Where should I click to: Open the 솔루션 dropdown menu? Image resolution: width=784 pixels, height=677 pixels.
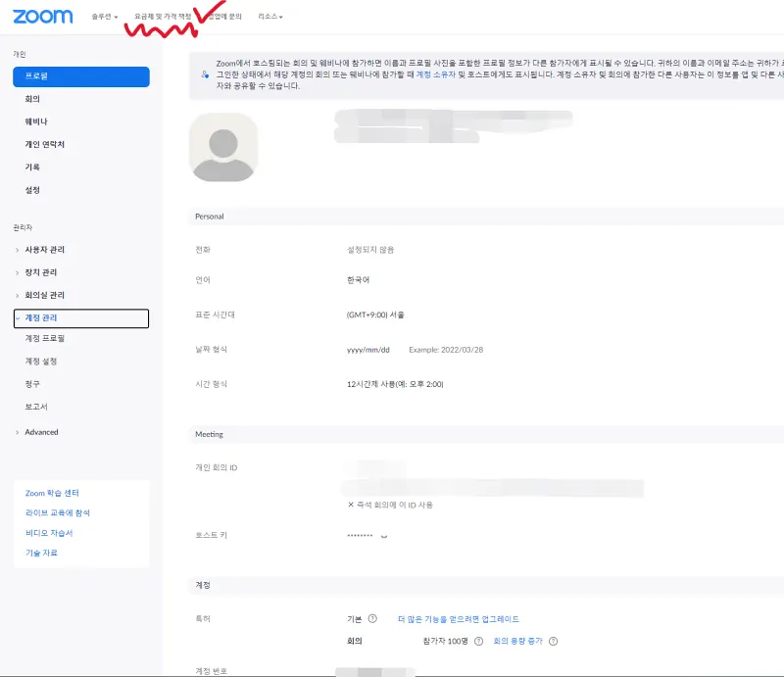point(105,17)
